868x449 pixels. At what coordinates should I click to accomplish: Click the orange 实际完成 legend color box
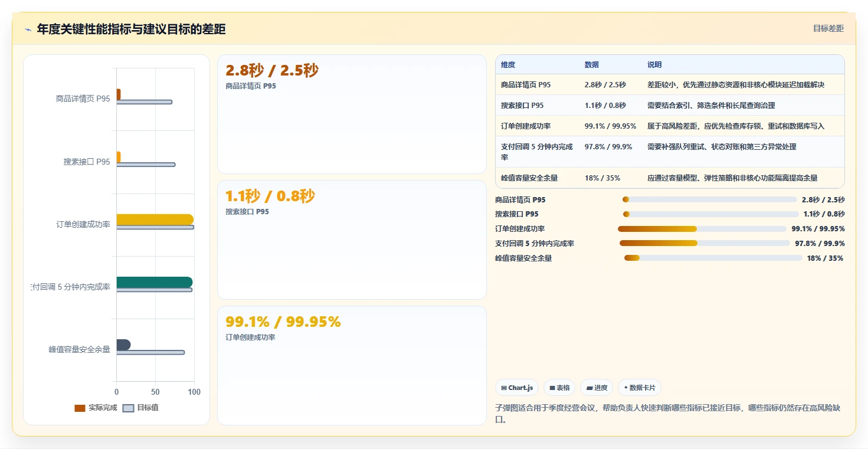click(x=80, y=408)
